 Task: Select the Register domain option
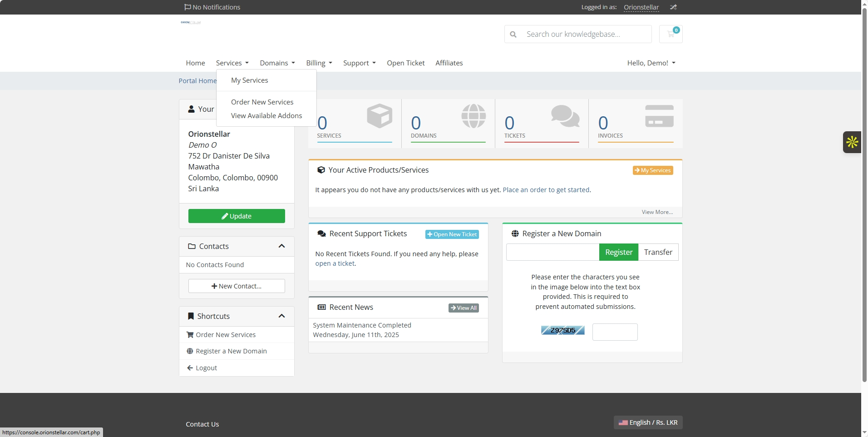tap(618, 252)
